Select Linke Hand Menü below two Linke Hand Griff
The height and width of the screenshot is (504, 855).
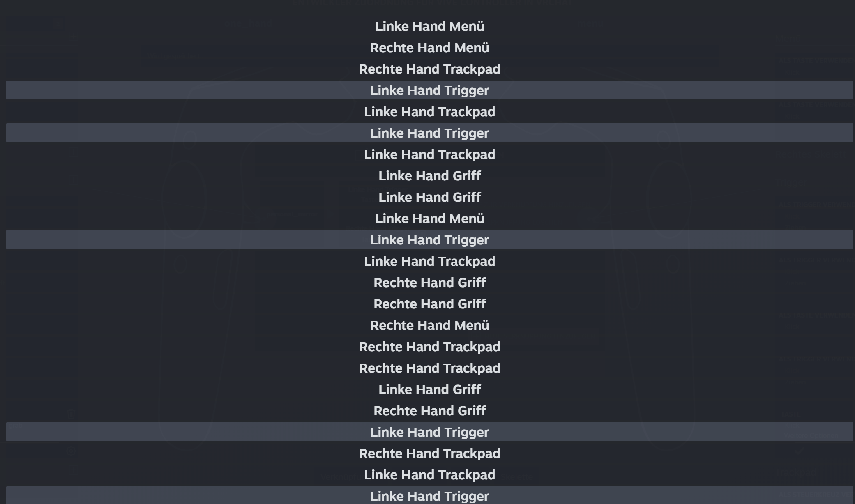coord(429,219)
